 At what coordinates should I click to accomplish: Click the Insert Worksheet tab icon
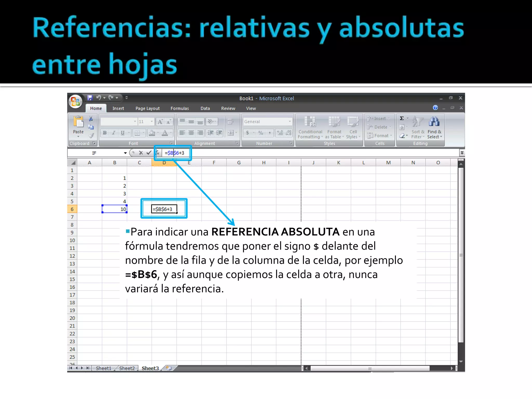(169, 368)
